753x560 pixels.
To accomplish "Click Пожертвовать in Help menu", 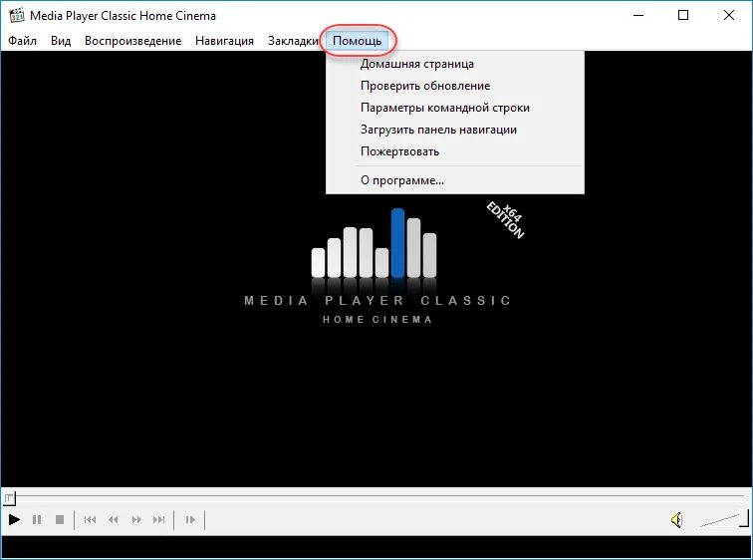I will pos(455,151).
